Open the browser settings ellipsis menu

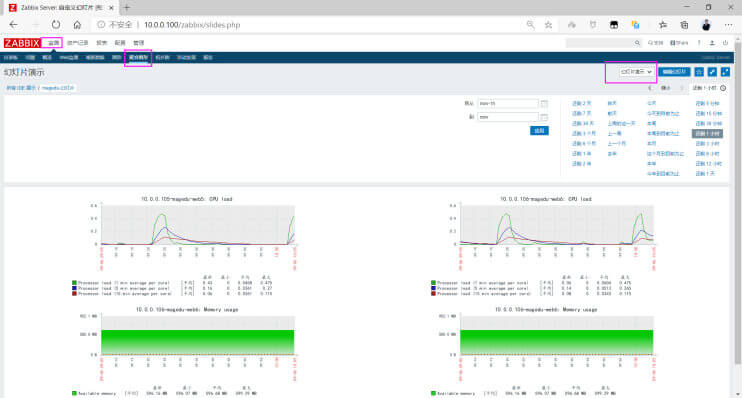[728, 25]
